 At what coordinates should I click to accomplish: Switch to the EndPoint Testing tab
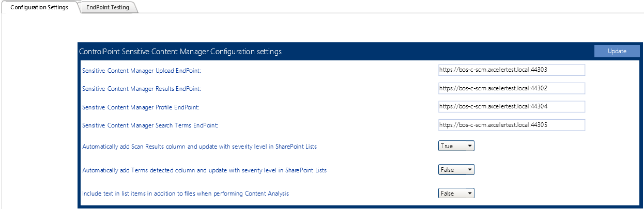pos(108,7)
